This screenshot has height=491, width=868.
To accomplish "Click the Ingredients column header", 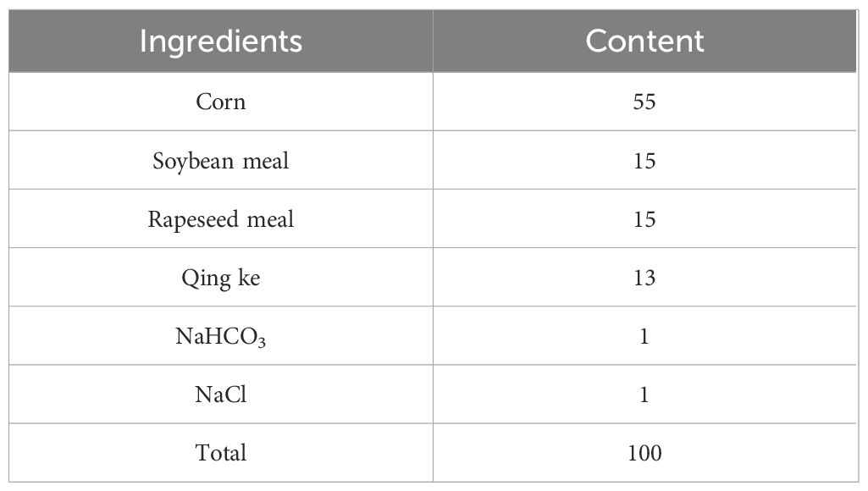I will (220, 41).
